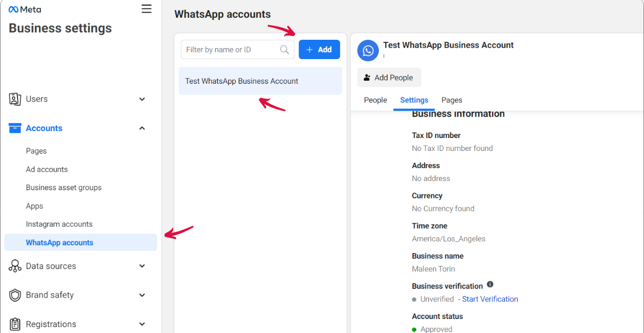Click the blue Add button
Screen dimensions: 644x333
point(319,49)
